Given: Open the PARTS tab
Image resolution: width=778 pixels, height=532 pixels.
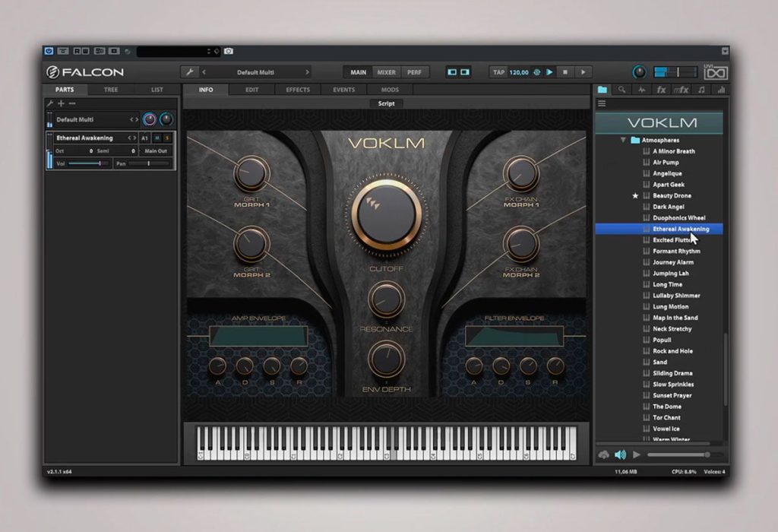Looking at the screenshot, I should click(x=65, y=90).
